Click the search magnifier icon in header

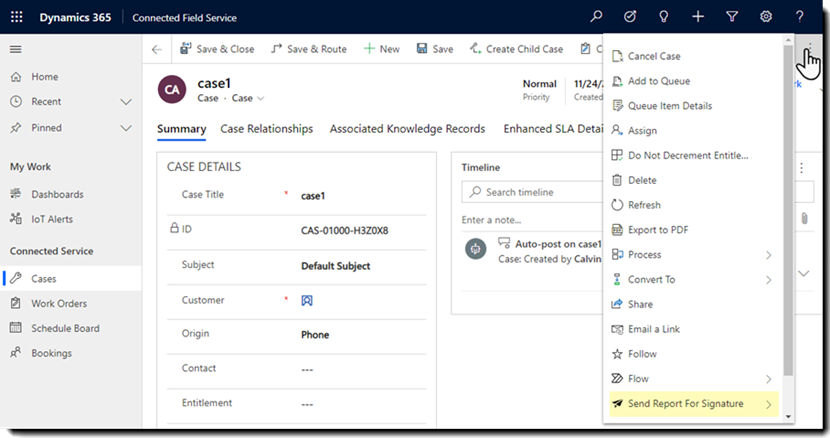tap(596, 16)
